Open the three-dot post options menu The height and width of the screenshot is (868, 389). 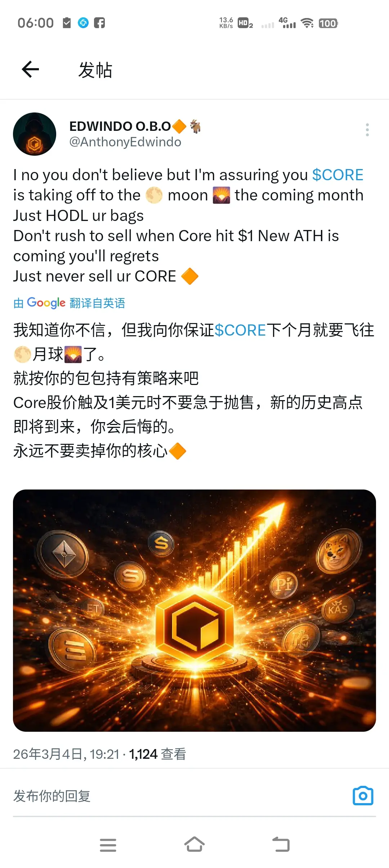tap(367, 130)
